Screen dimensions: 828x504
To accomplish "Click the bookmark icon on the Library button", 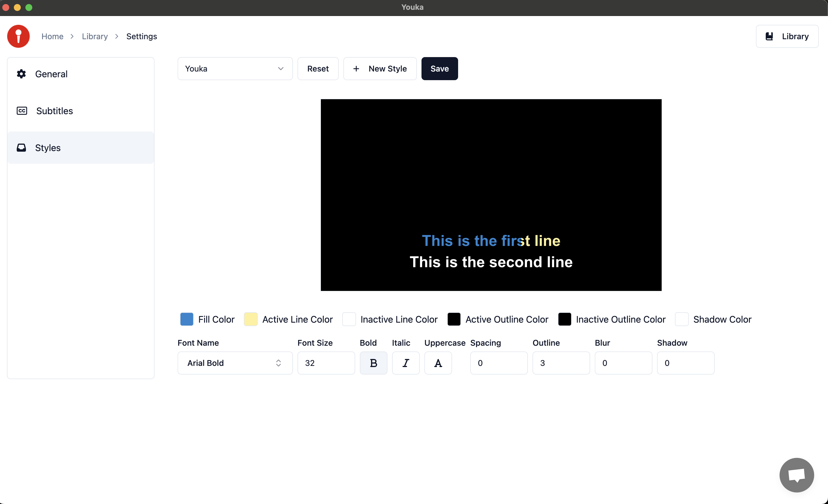I will pos(769,36).
